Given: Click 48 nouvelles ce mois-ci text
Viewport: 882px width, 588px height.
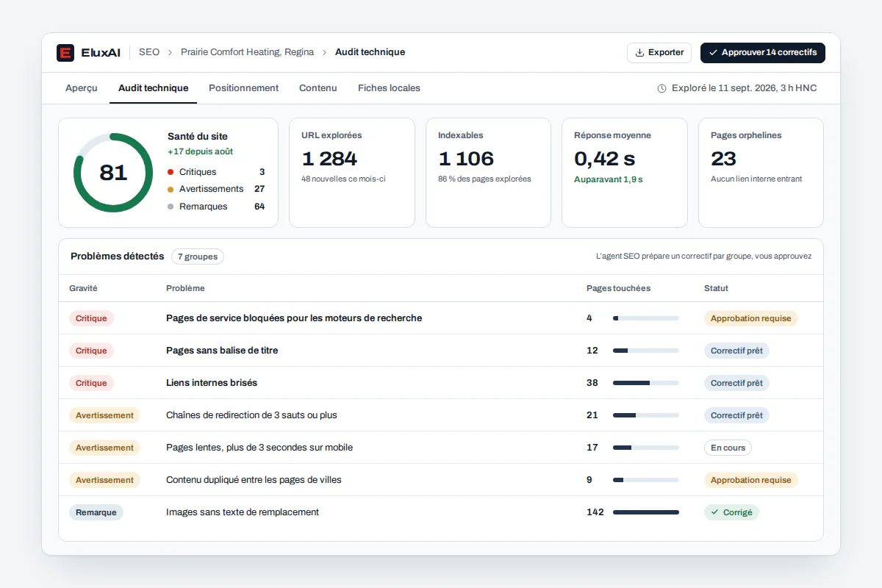Looking at the screenshot, I should coord(343,179).
